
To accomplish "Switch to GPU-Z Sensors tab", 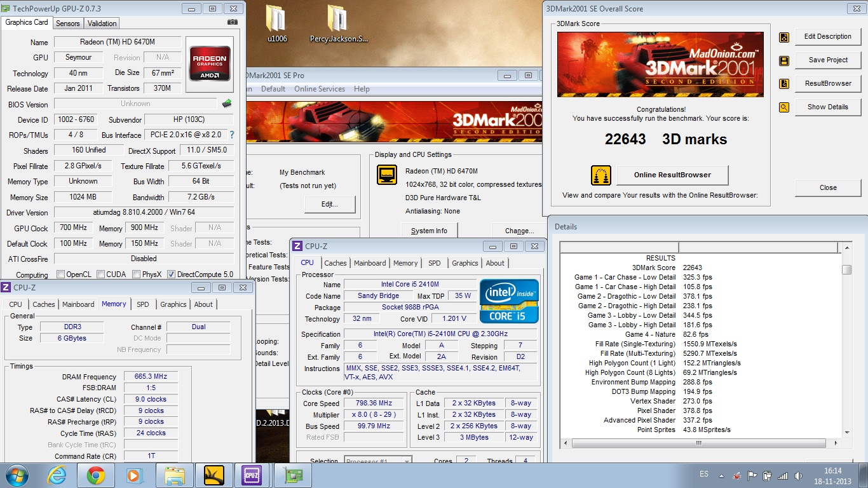I will point(68,24).
